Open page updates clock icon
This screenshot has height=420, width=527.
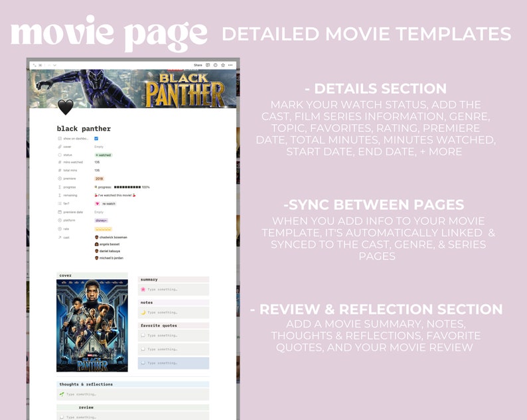(216, 65)
